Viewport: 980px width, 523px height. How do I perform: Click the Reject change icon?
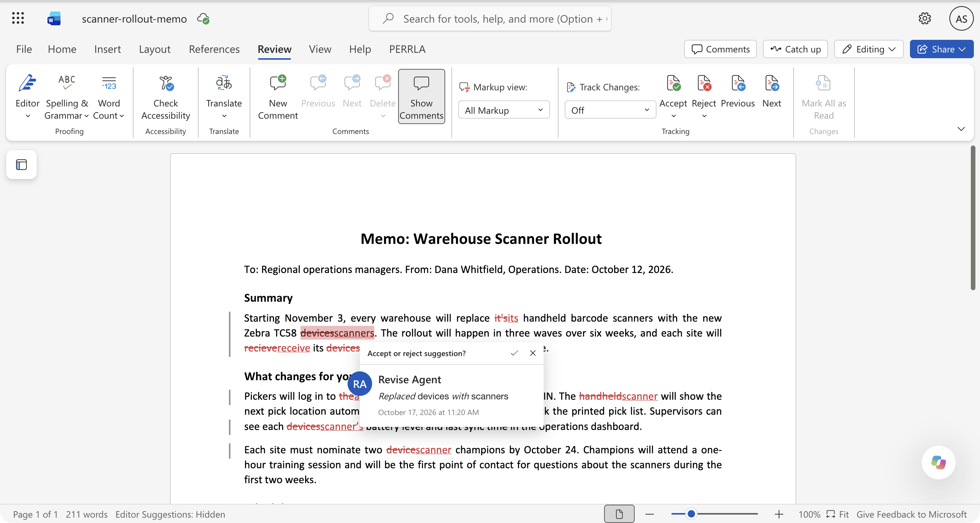pyautogui.click(x=704, y=83)
